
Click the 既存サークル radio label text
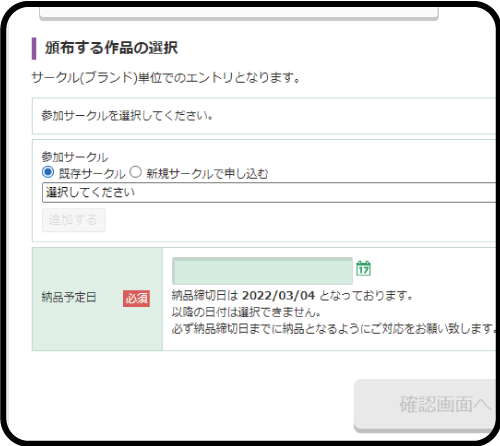point(92,174)
